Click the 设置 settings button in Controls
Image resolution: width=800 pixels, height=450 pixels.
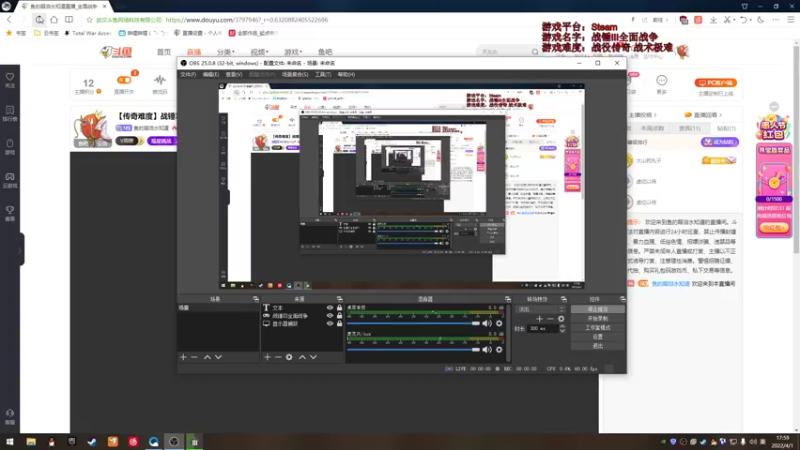[597, 337]
